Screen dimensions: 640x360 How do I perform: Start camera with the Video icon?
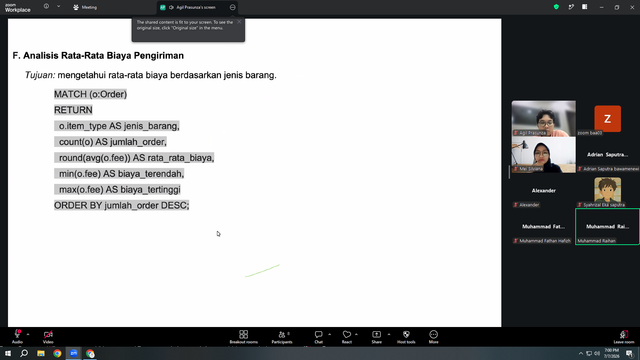(48, 334)
